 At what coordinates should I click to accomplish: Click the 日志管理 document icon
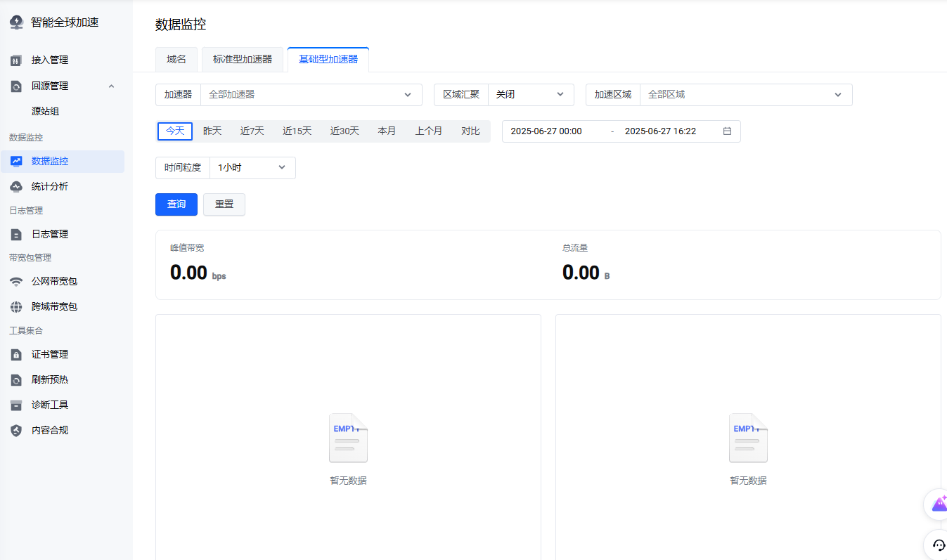pyautogui.click(x=16, y=234)
